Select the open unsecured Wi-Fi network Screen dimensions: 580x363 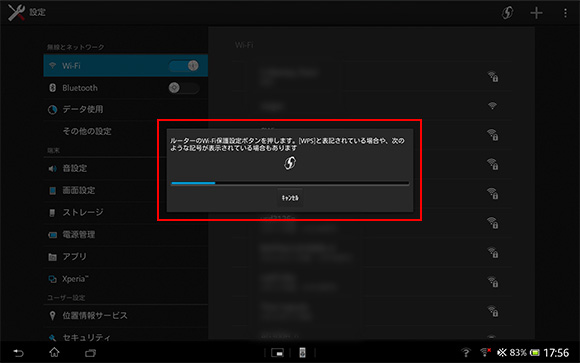pyautogui.click(x=373, y=106)
